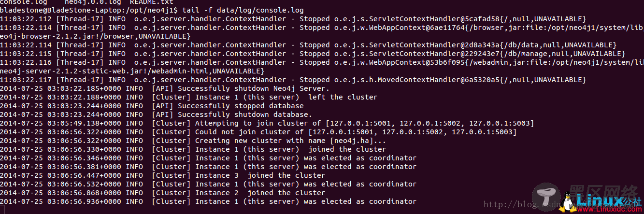Click "Instance 3 joined the cluster" line
Screen dimensions: 644x214
(163, 175)
